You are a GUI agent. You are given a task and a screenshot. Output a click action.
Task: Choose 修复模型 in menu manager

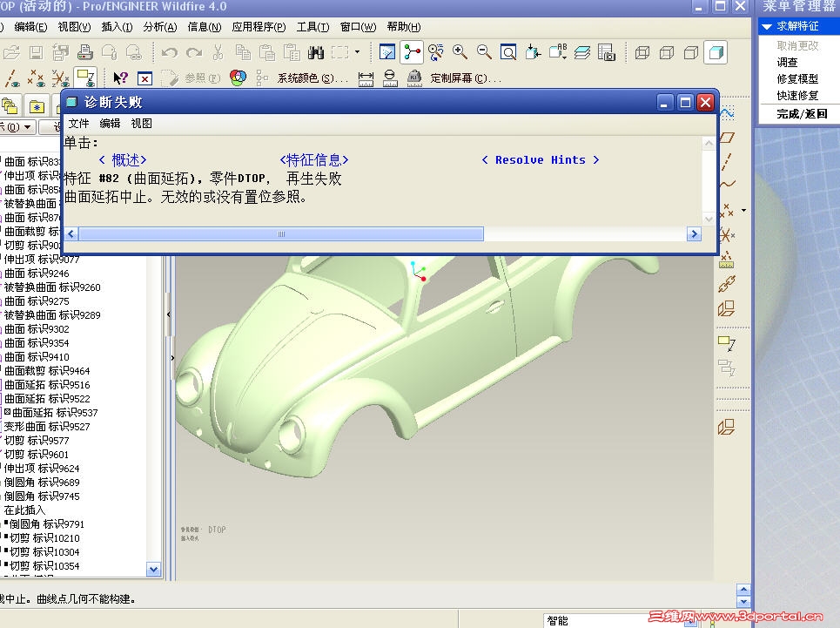[x=797, y=78]
